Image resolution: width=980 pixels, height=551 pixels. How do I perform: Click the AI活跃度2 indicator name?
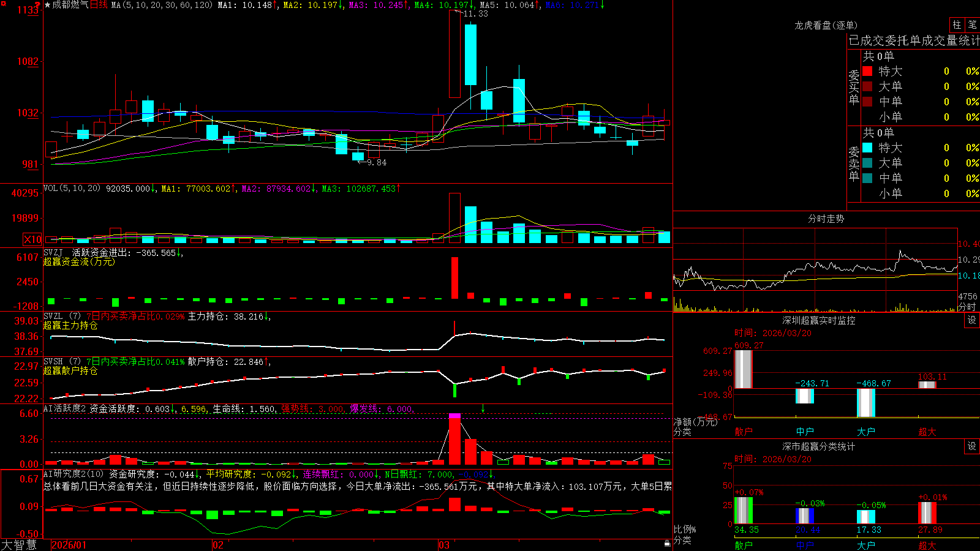point(65,408)
